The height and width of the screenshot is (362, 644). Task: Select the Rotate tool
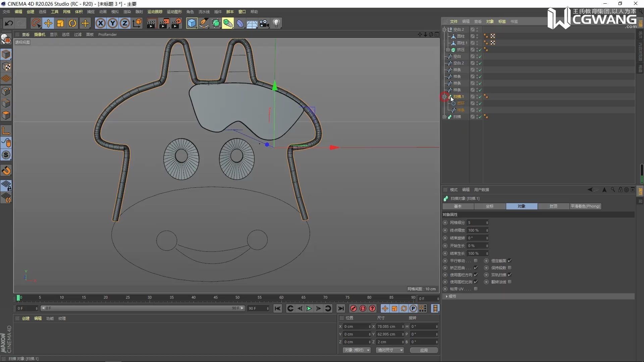72,23
